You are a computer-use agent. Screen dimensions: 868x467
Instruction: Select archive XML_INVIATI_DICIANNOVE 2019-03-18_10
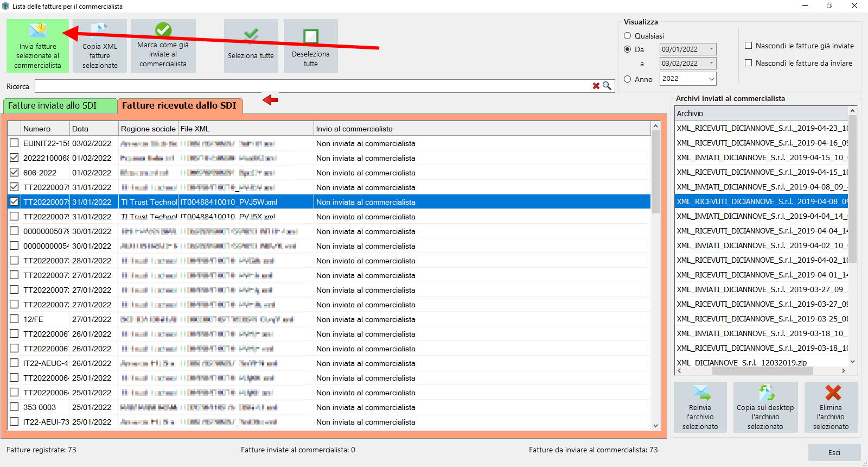[761, 333]
